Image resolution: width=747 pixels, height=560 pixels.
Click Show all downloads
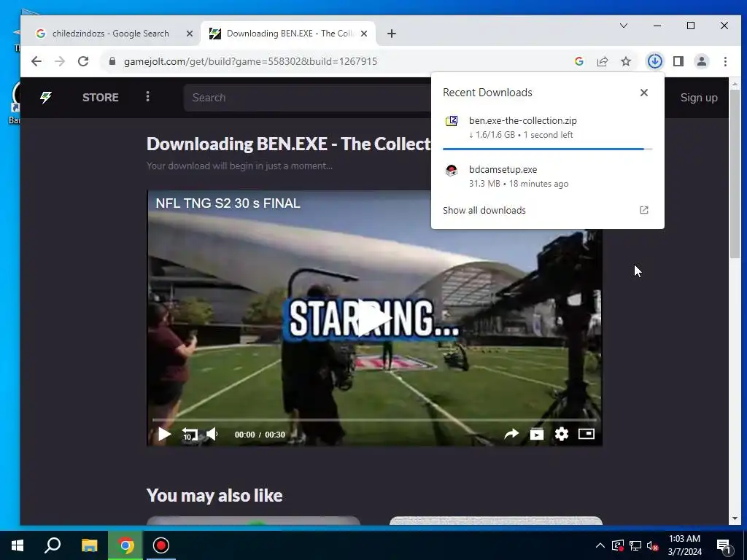click(484, 210)
